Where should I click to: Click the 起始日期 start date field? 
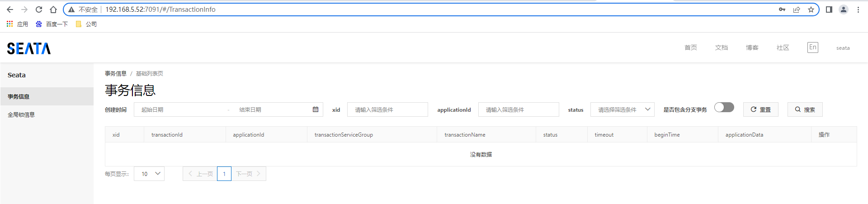[181, 109]
